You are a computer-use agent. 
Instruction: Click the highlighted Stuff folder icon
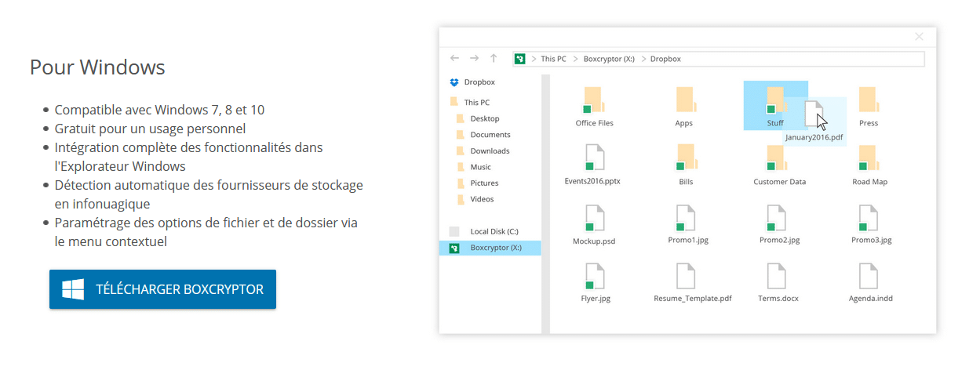click(x=775, y=100)
